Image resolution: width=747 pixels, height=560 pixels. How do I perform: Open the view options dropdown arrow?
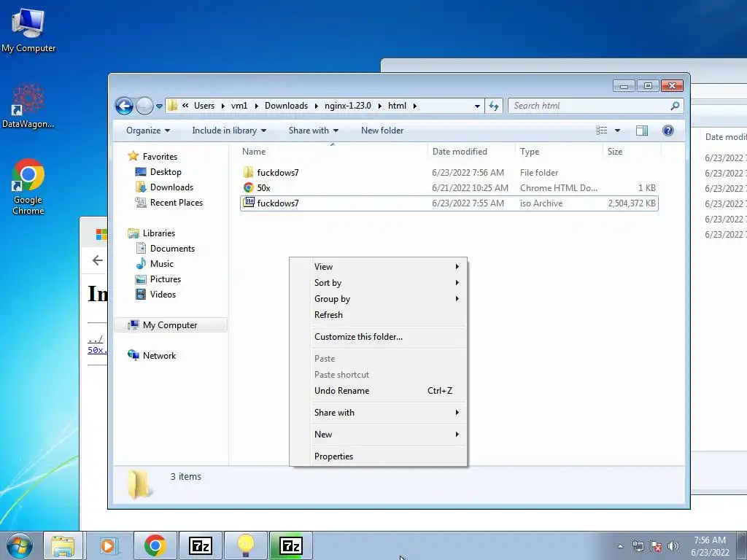(617, 131)
